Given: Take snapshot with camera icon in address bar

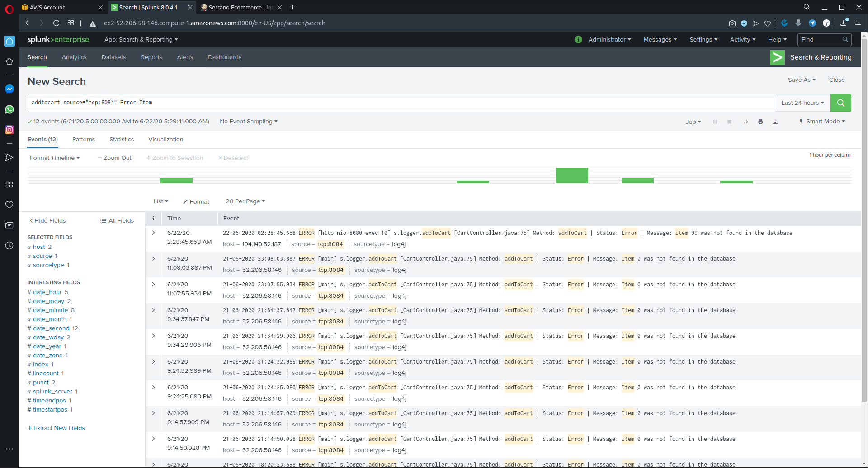Looking at the screenshot, I should point(732,23).
